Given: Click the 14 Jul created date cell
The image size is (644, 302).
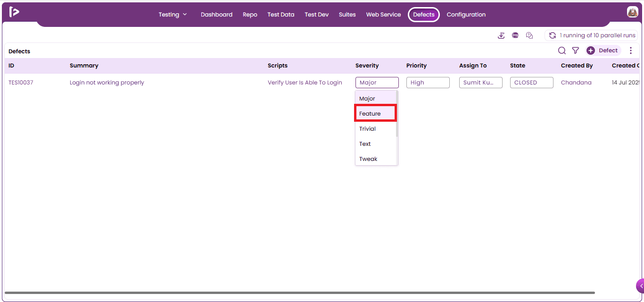Looking at the screenshot, I should coord(625,83).
